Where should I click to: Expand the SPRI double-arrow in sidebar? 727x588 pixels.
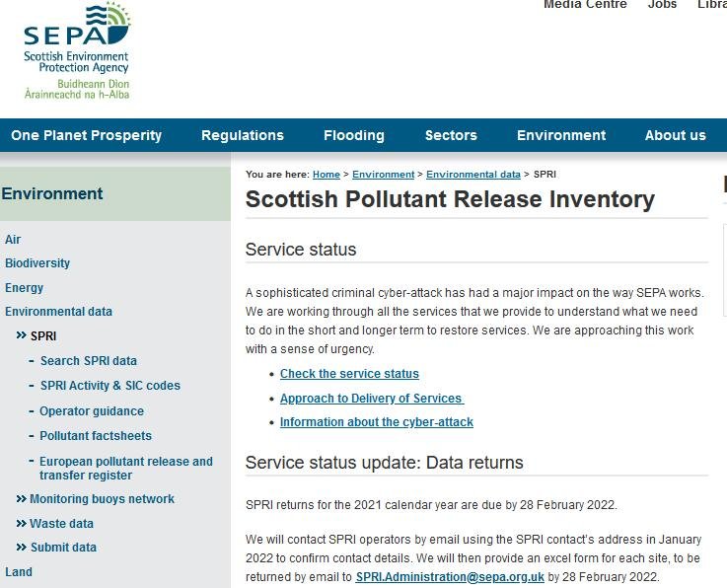tap(21, 336)
